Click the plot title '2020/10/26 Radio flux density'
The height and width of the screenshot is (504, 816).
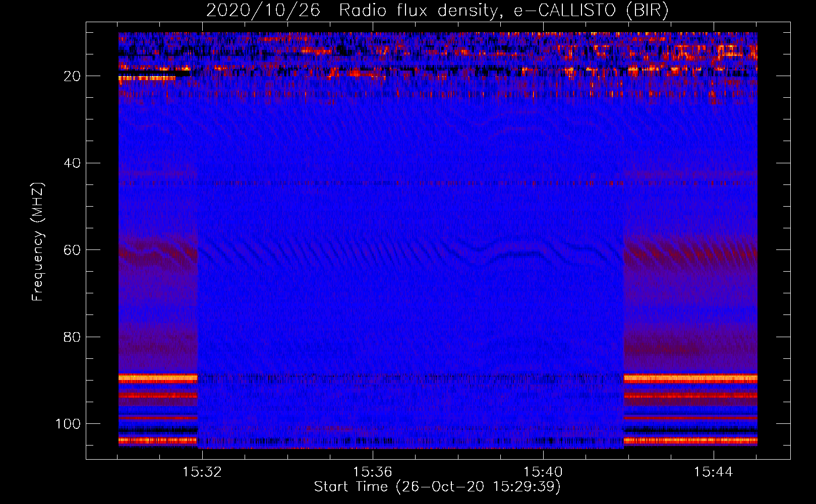pyautogui.click(x=437, y=11)
